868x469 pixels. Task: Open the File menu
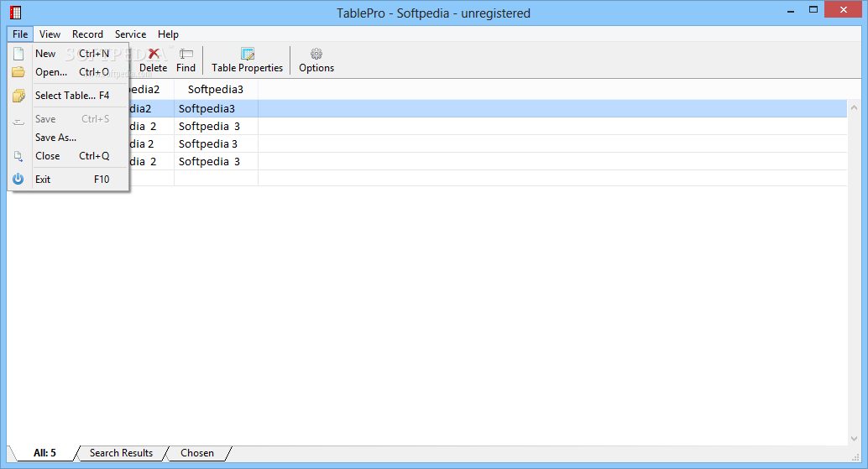pos(20,34)
